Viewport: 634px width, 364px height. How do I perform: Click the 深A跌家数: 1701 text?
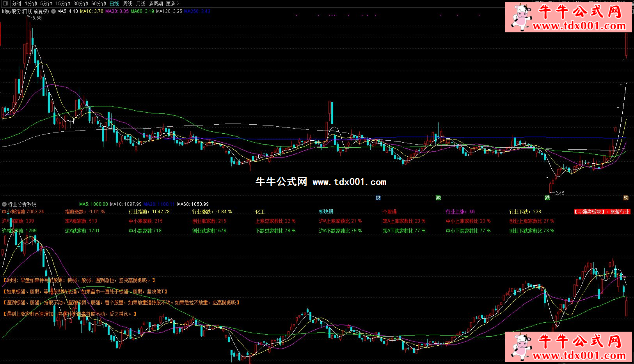tap(82, 231)
